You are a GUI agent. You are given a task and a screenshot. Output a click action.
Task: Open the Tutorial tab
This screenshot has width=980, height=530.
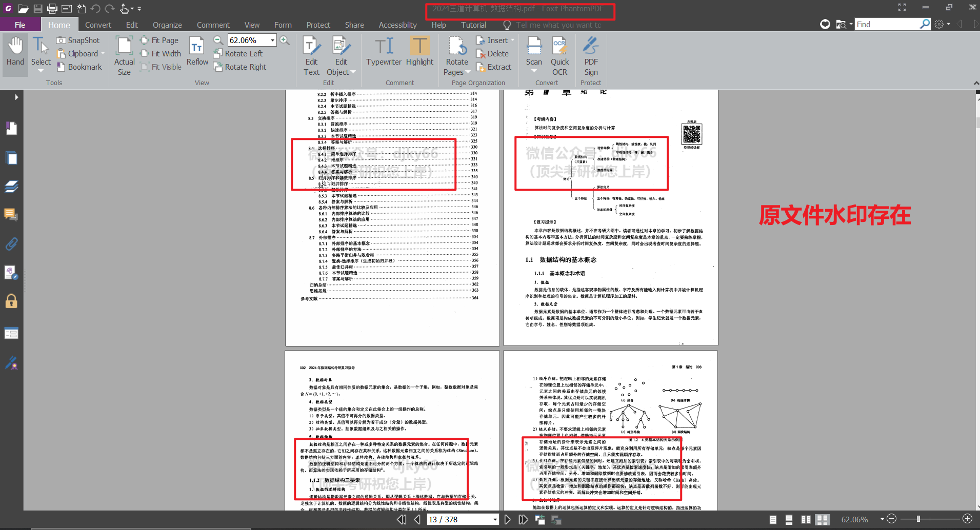pos(473,25)
